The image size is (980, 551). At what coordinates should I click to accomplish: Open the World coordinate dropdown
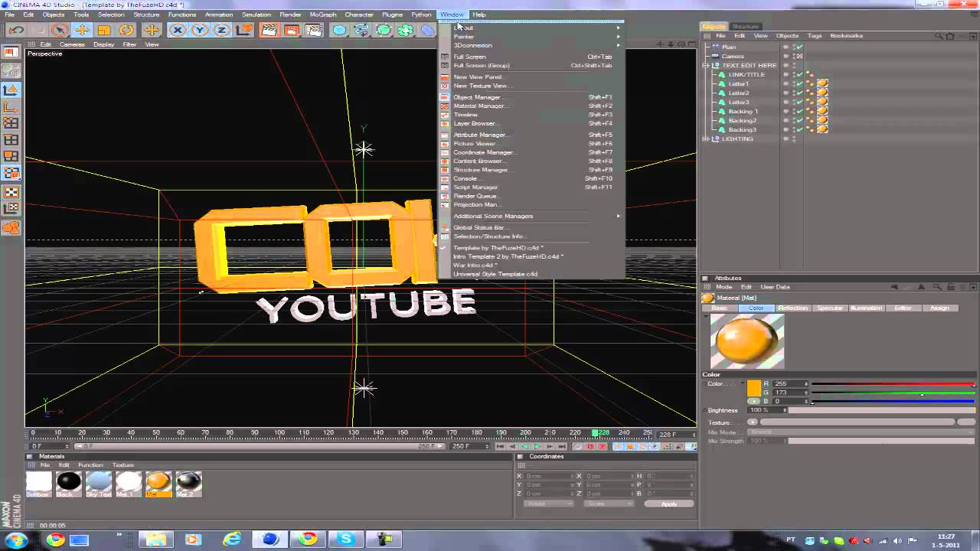click(x=548, y=504)
